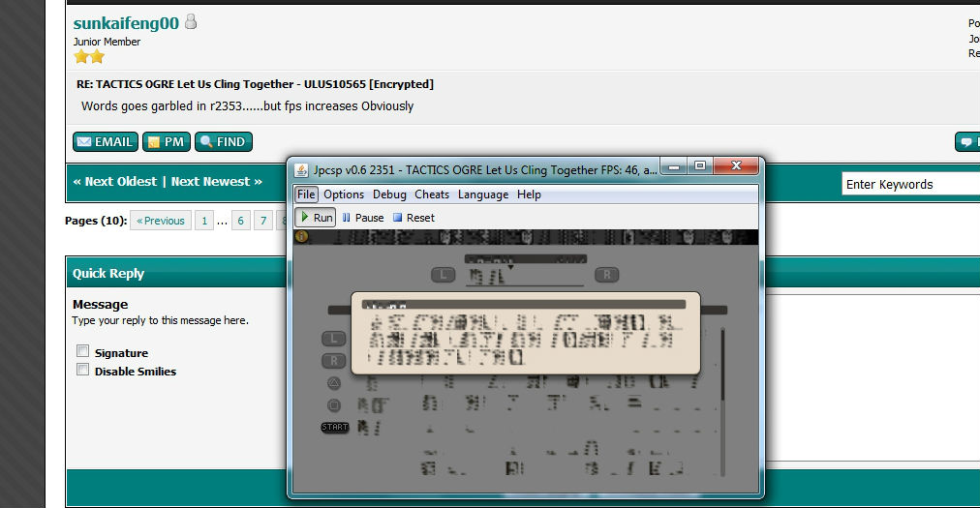Open page 1 of the thread
980x508 pixels.
[x=203, y=221]
